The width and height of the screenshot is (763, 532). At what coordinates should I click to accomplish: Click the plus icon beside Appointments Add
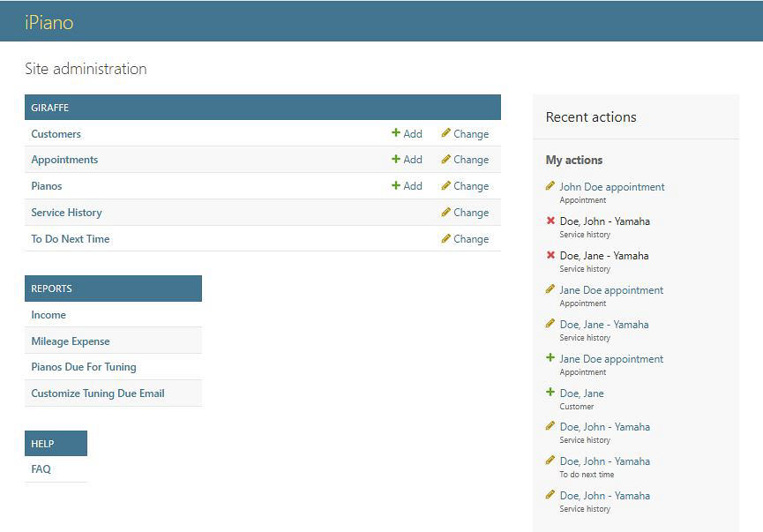tap(396, 160)
